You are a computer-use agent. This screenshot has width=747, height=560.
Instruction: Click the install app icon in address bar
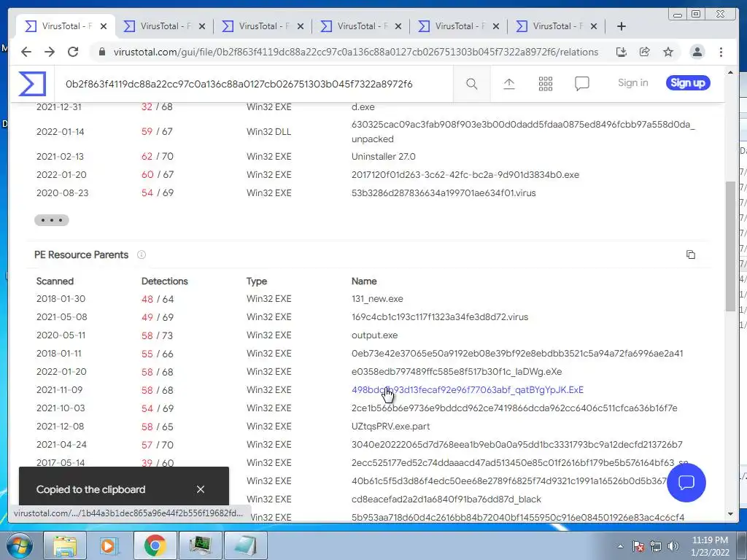coord(621,52)
